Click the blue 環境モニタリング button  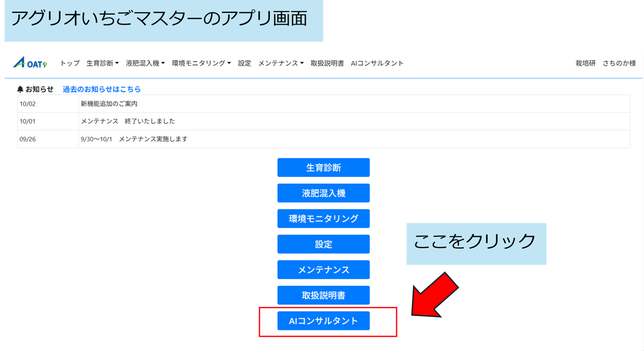point(323,219)
